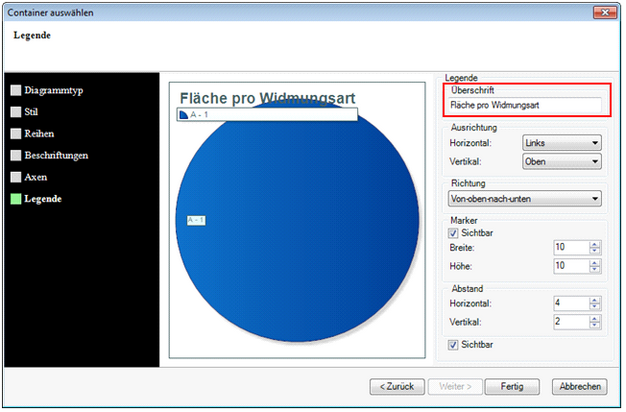The width and height of the screenshot is (626, 412).
Task: Click the green Legende step icon
Action: [16, 199]
